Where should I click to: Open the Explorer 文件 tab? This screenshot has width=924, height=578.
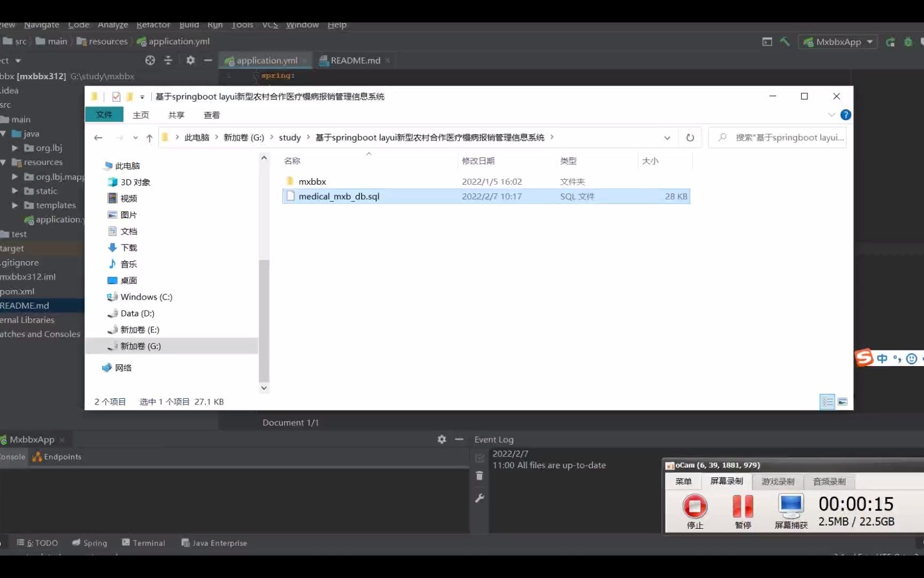tap(104, 115)
